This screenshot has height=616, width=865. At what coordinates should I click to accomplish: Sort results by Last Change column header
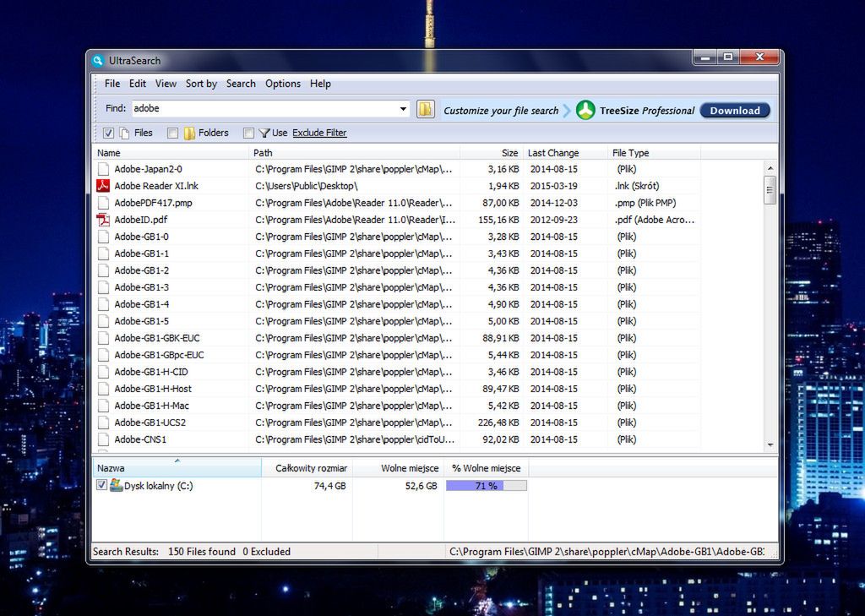point(565,153)
